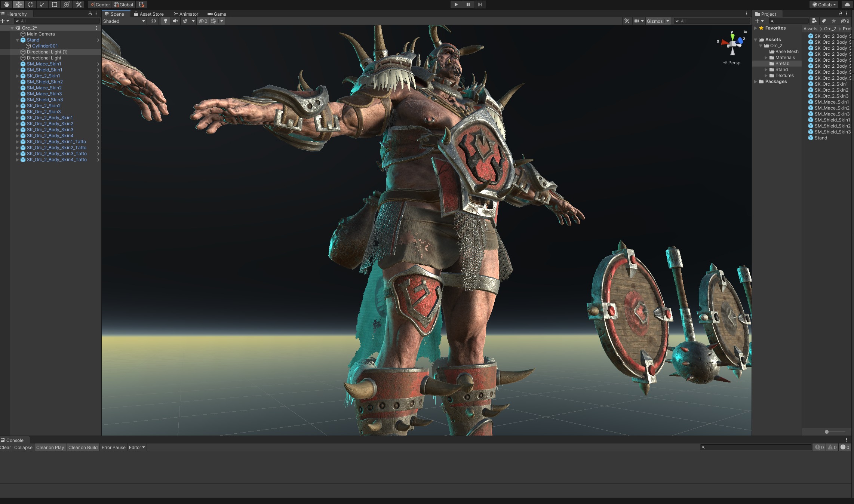Focus the Hierarchy search field
The width and height of the screenshot is (854, 504).
click(x=57, y=21)
